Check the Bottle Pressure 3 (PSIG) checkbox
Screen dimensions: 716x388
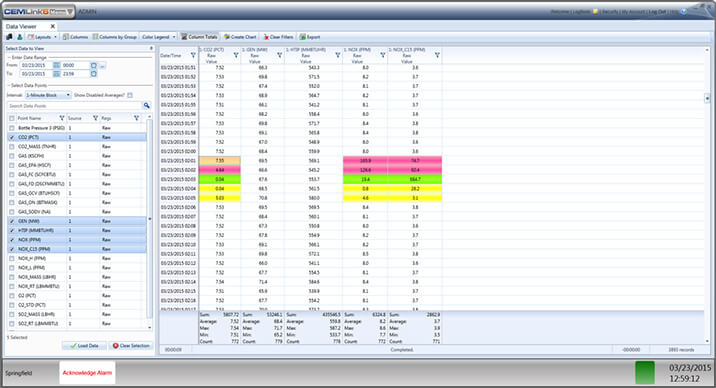point(11,128)
